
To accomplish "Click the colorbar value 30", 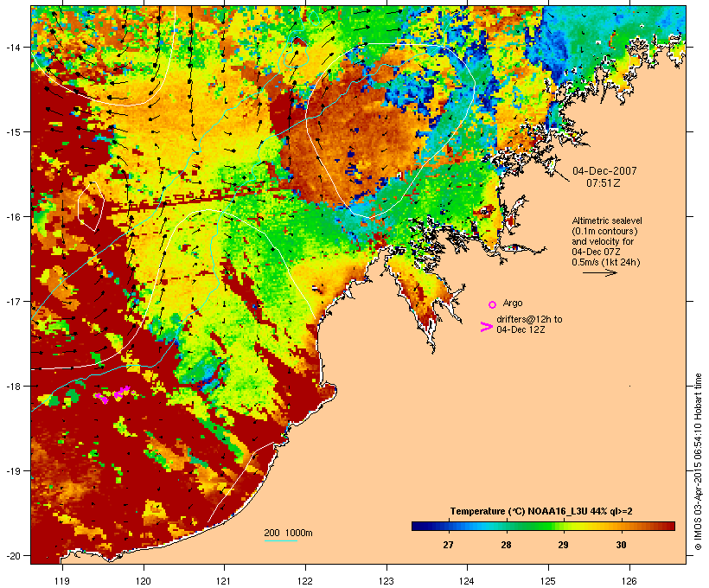I will tap(621, 545).
